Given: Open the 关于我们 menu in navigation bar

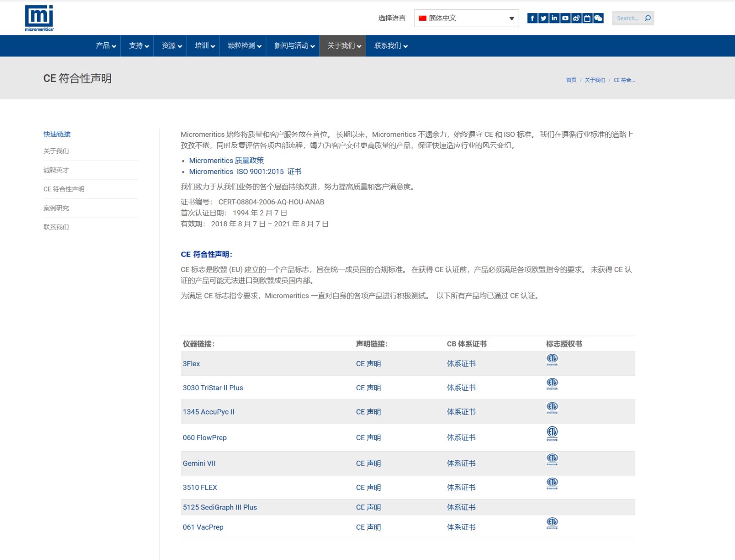Looking at the screenshot, I should (x=344, y=46).
